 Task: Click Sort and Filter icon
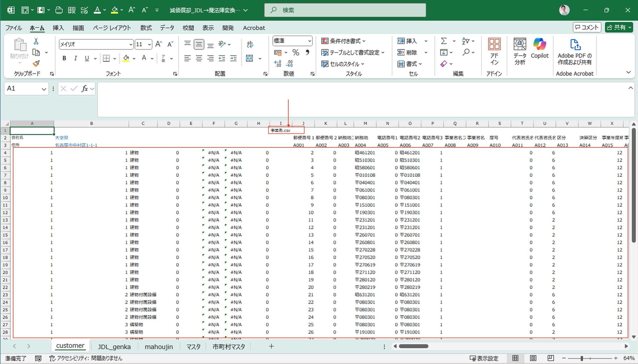(466, 41)
